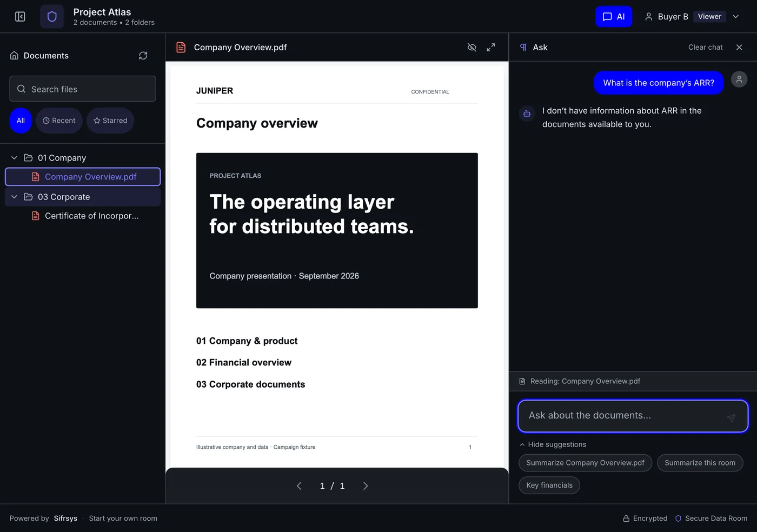Click the assistant bot avatar icon
Viewport: 757px width, 532px height.
pos(527,114)
